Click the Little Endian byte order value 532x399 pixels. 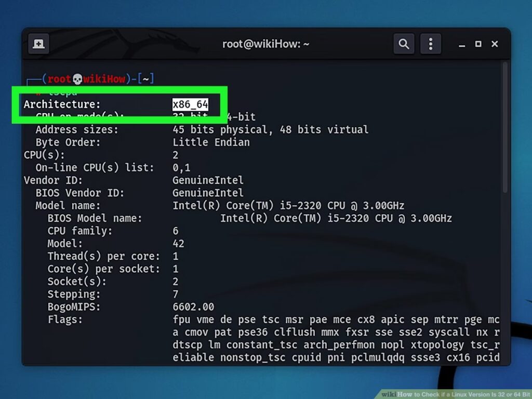click(x=211, y=142)
